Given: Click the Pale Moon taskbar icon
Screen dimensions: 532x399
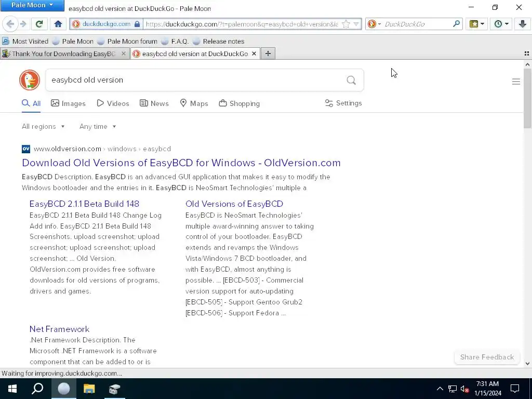Looking at the screenshot, I should tap(64, 389).
